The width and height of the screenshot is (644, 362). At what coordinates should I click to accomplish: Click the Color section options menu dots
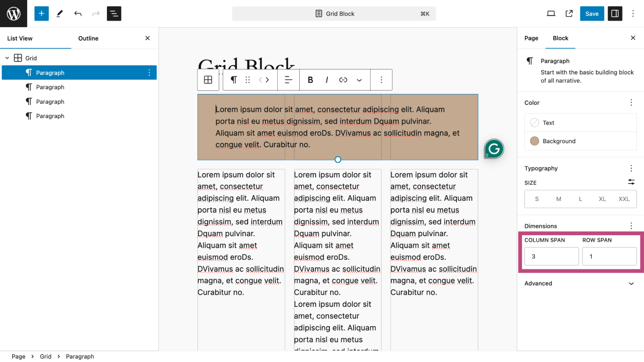click(631, 103)
